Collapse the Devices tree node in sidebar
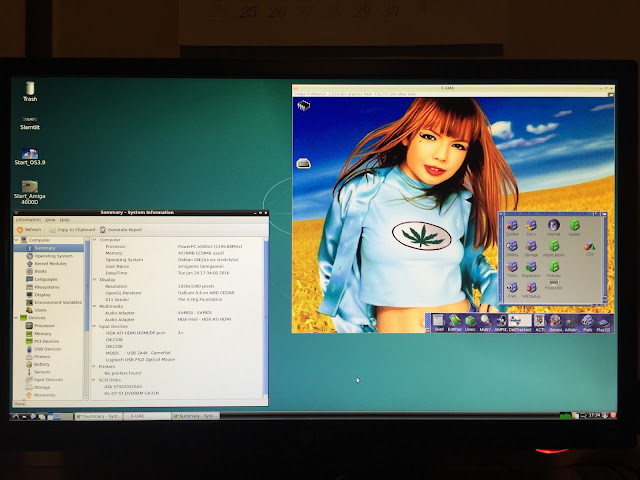640x480 pixels. pyautogui.click(x=17, y=318)
